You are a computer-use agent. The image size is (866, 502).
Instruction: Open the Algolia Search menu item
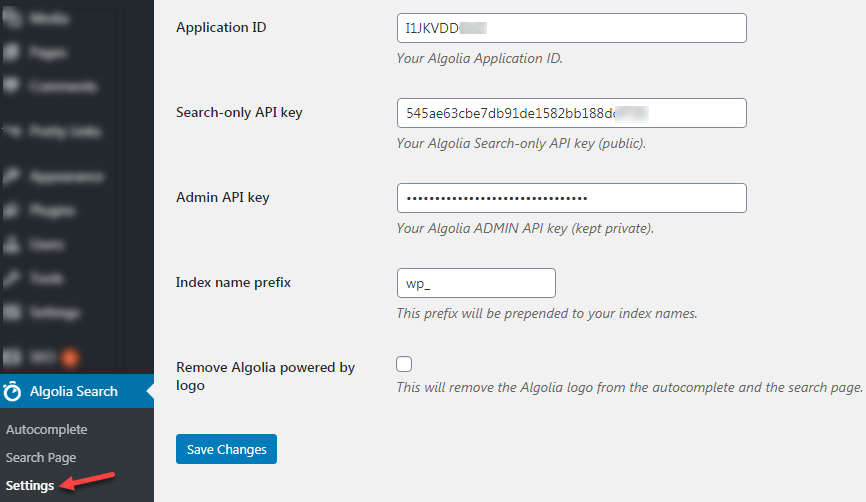74,392
